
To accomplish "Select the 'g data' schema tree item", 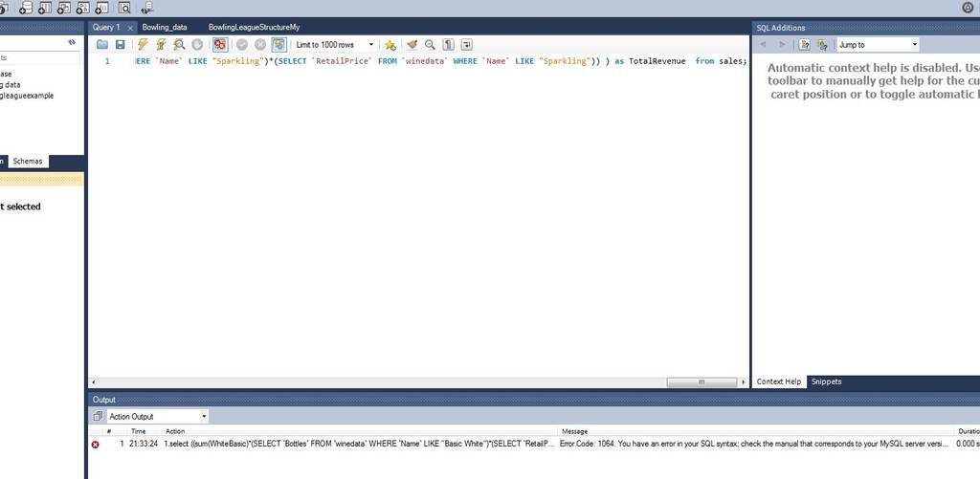I will tap(11, 84).
